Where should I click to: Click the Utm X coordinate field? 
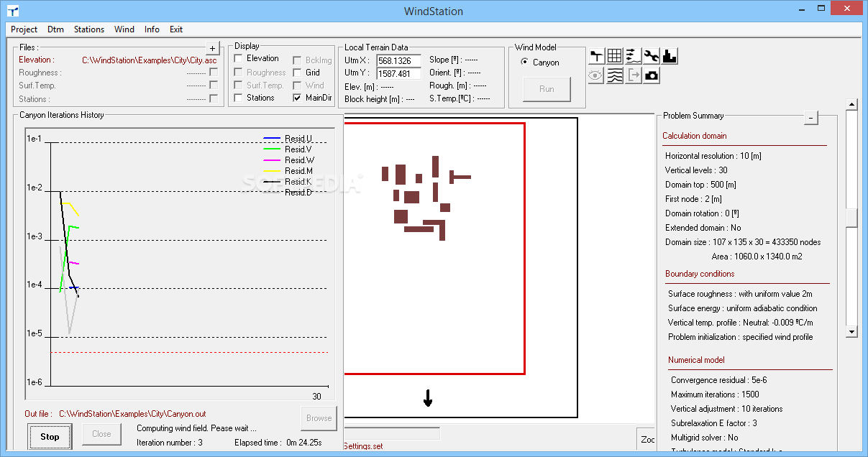coord(399,60)
